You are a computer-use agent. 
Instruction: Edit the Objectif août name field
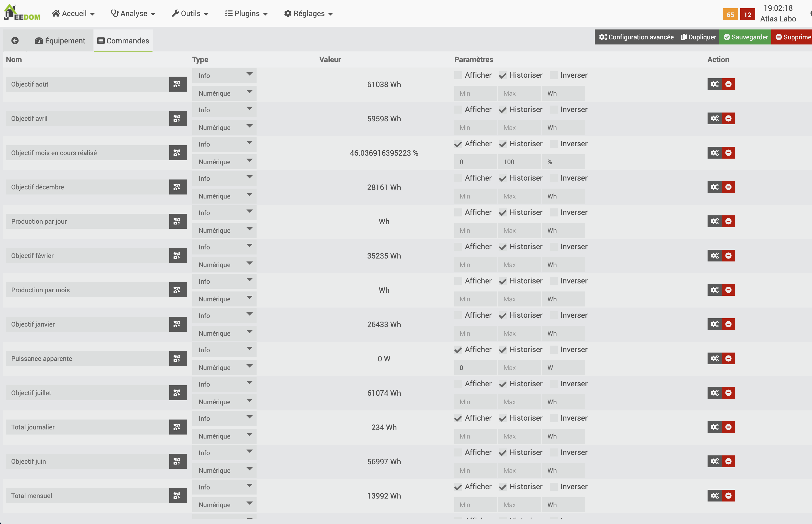tap(87, 84)
